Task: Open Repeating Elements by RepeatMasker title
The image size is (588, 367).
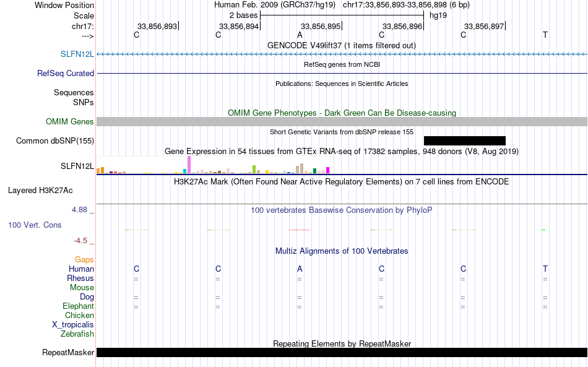Action: 342,343
